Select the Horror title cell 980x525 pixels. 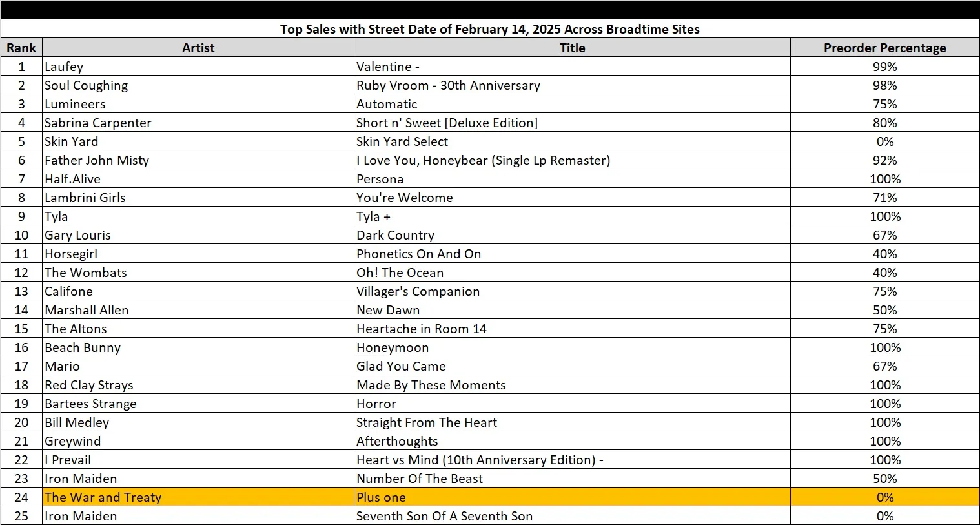point(572,404)
